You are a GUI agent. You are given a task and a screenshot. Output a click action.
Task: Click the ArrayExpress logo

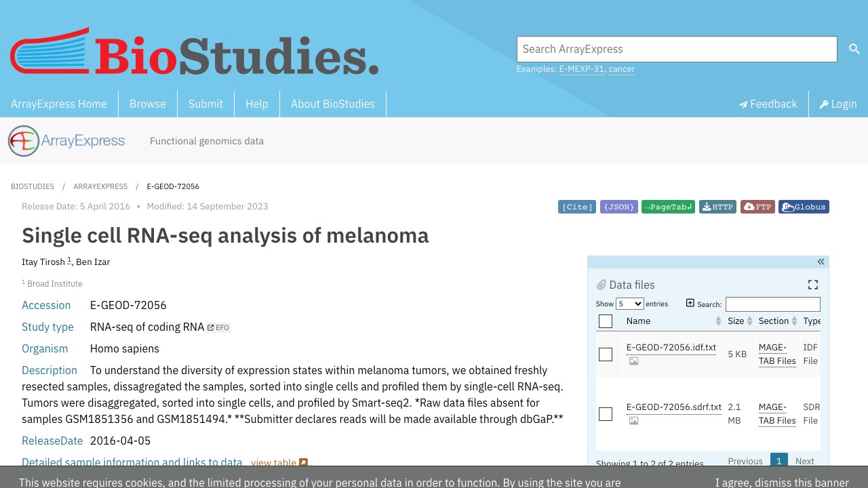[x=66, y=141]
